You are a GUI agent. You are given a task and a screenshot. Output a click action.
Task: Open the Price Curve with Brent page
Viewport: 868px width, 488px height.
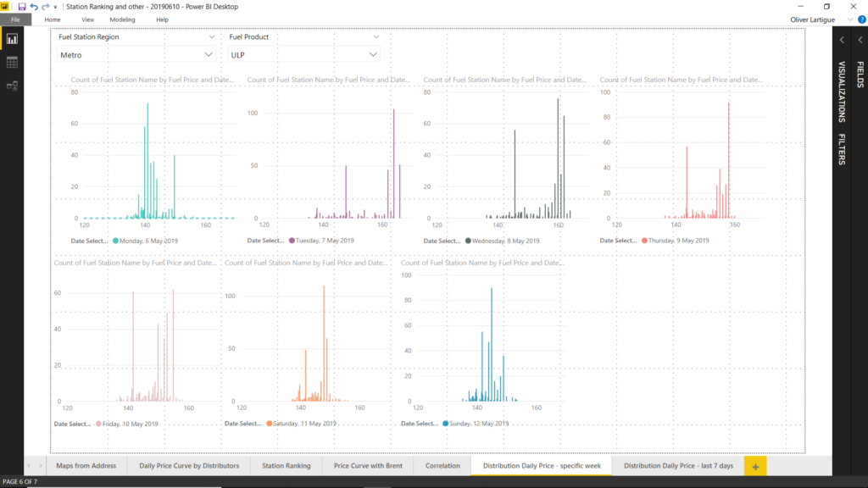point(368,466)
